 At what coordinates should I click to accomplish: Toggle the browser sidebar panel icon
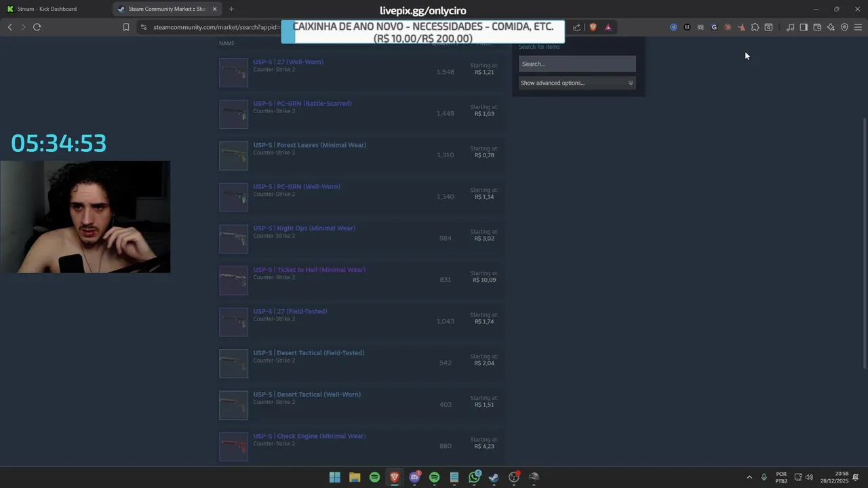click(804, 27)
